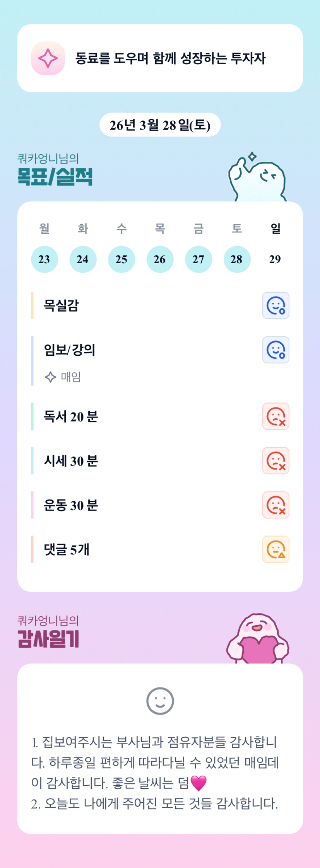
Task: Click the sparkle icon next to 매임
Action: (x=50, y=377)
